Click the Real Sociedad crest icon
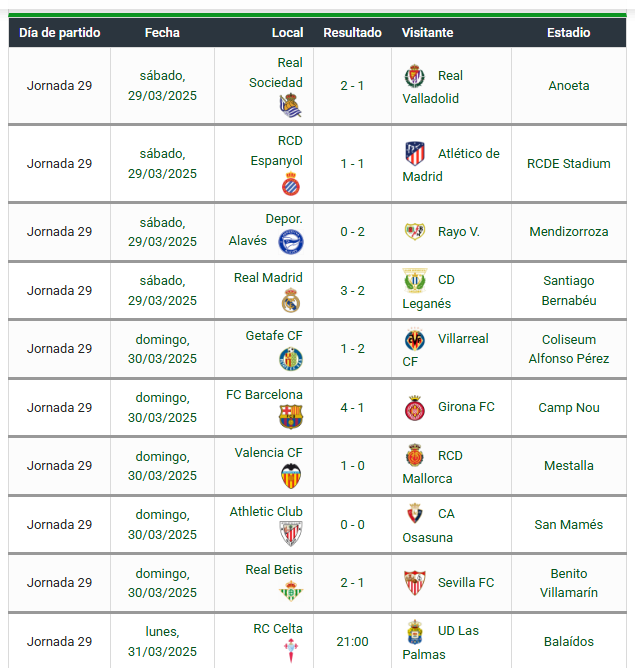Screen dimensions: 635x668 [x=290, y=106]
